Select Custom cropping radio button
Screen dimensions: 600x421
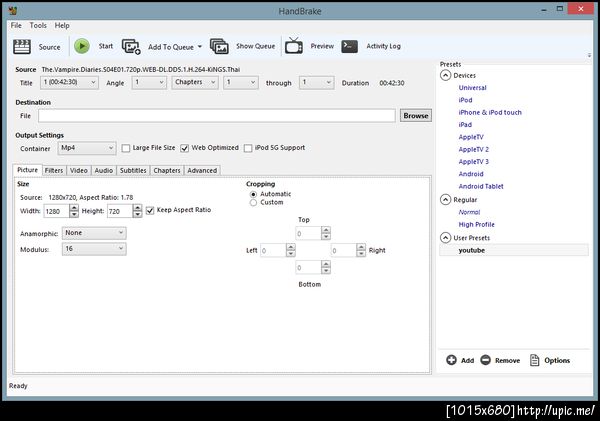click(x=253, y=202)
